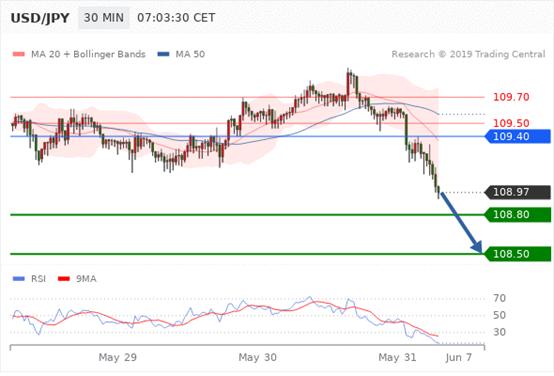Click the blue 109.40 pivot price tag
This screenshot has height=376, width=554.
click(x=518, y=136)
